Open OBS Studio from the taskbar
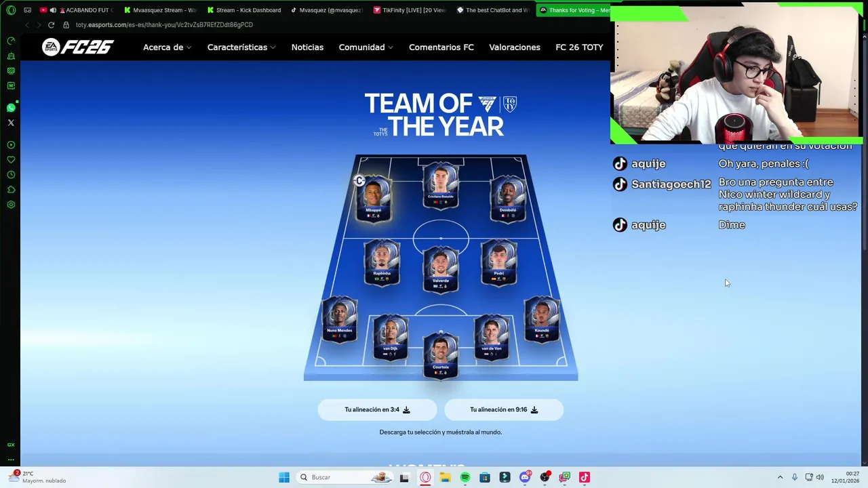 pos(545,477)
